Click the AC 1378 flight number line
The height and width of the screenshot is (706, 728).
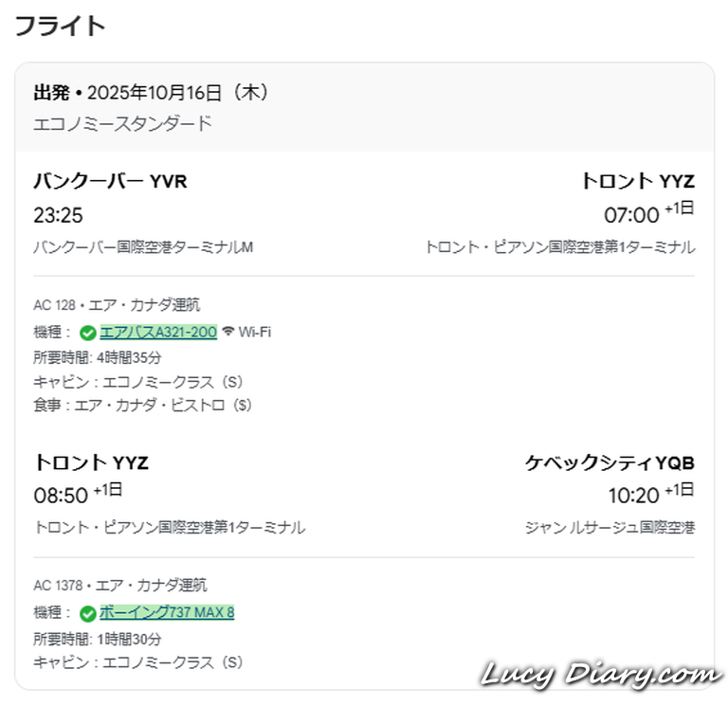(x=119, y=586)
